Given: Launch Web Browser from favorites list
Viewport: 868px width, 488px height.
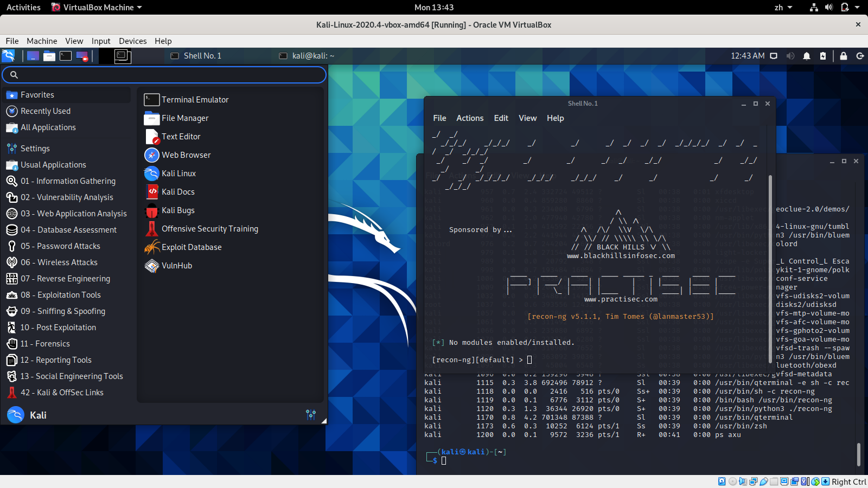Looking at the screenshot, I should [186, 155].
